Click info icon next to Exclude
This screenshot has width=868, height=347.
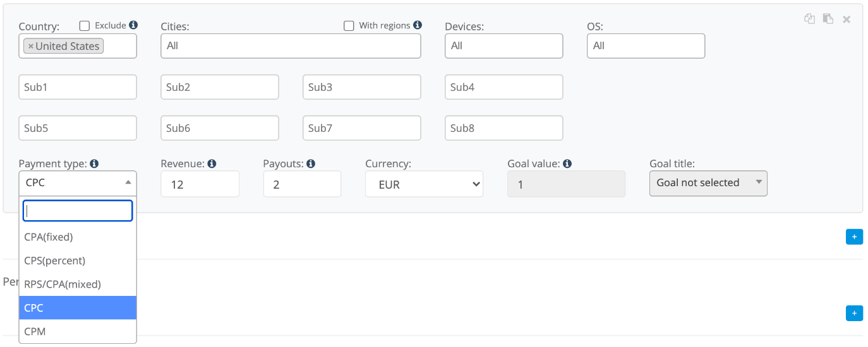coord(133,25)
